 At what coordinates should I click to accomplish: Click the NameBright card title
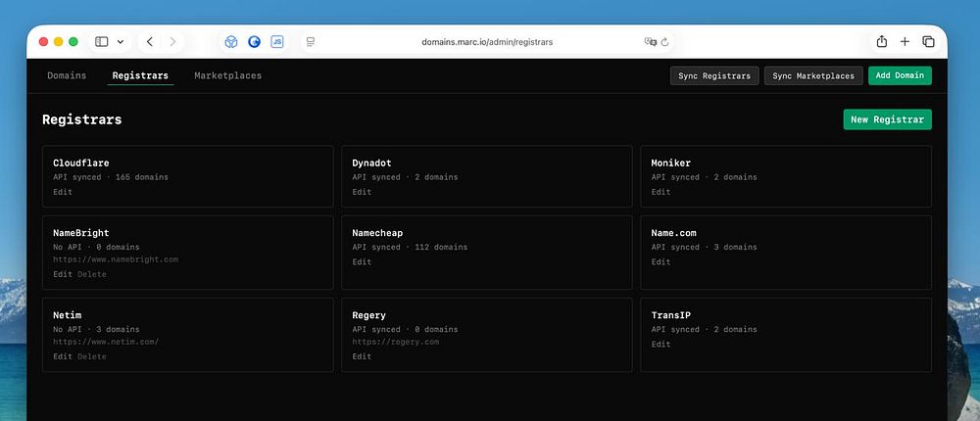click(x=81, y=233)
